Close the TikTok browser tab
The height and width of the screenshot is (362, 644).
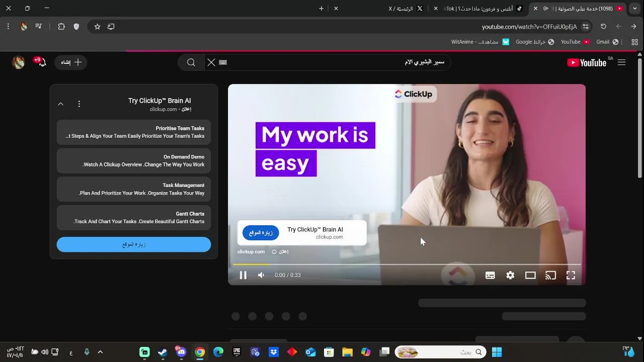[x=436, y=9]
